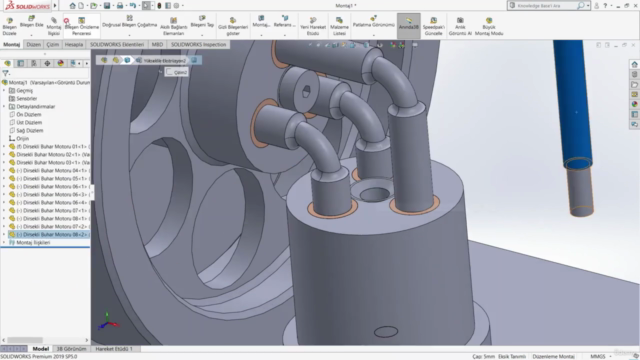Expand the Geçmiş tree node
This screenshot has height=360, width=640.
point(4,91)
